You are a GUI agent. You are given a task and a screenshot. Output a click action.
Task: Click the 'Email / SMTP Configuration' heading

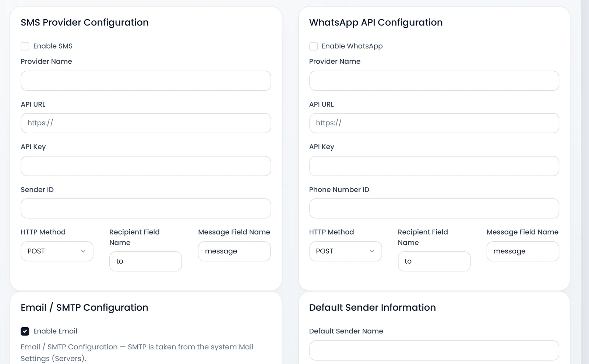tap(85, 307)
